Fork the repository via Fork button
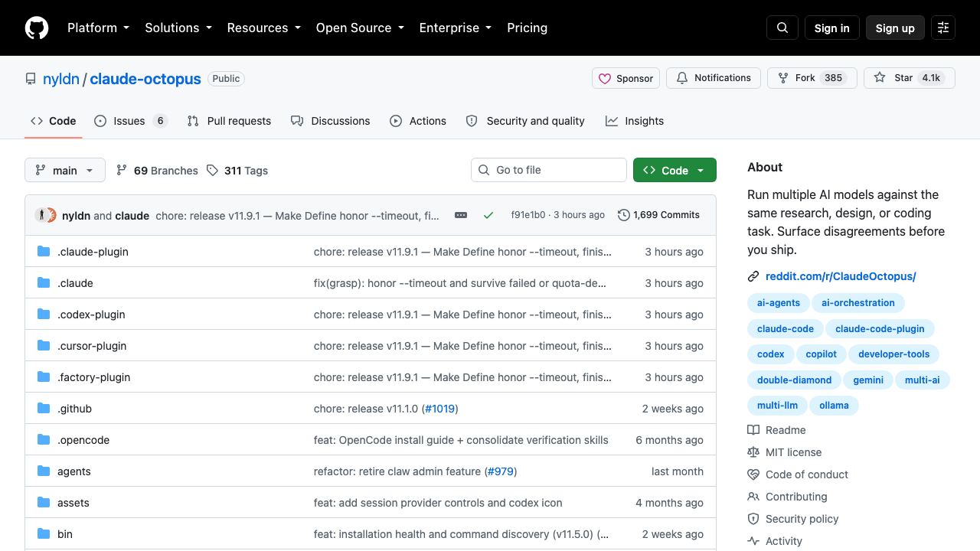 pos(812,78)
